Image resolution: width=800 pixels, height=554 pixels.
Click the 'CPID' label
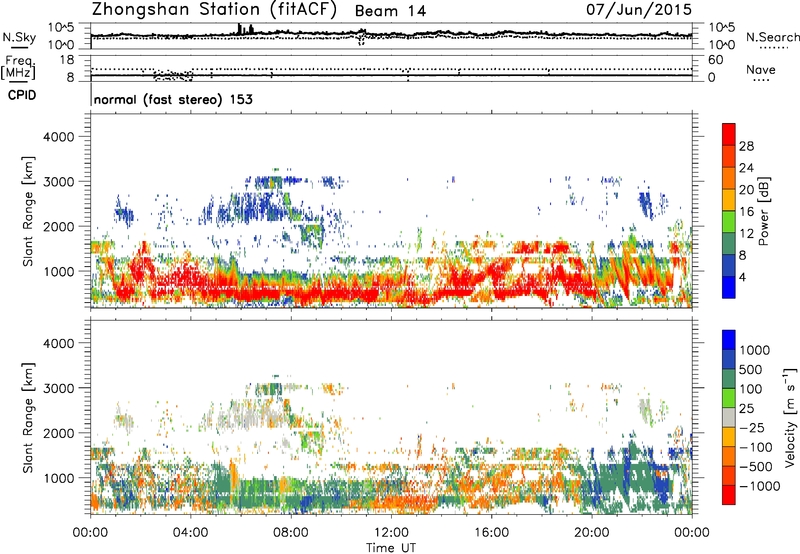tap(22, 95)
